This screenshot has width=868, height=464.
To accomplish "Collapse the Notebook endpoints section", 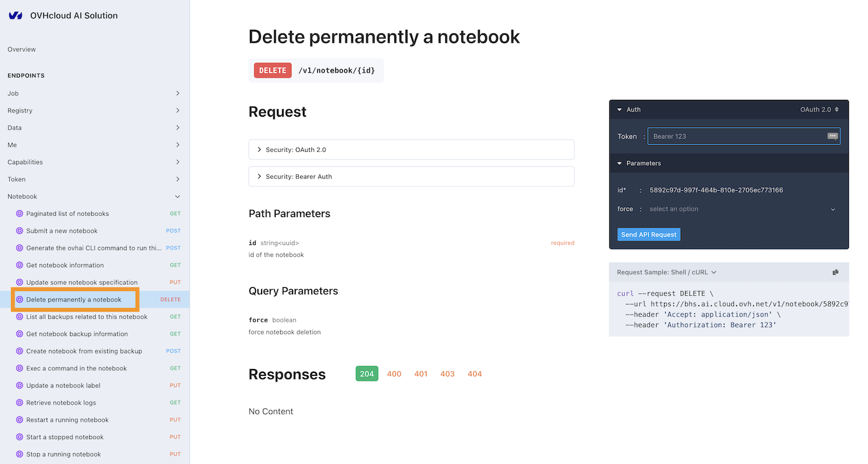I will click(x=177, y=197).
